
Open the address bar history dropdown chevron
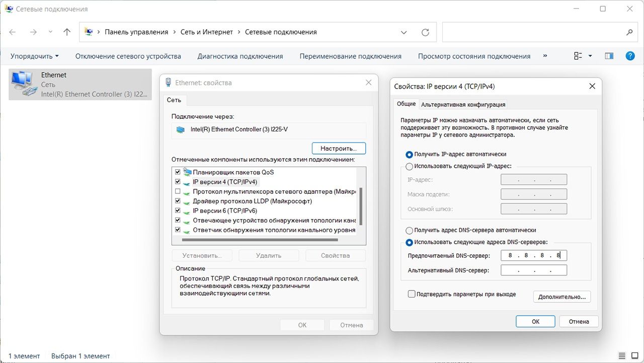[404, 32]
